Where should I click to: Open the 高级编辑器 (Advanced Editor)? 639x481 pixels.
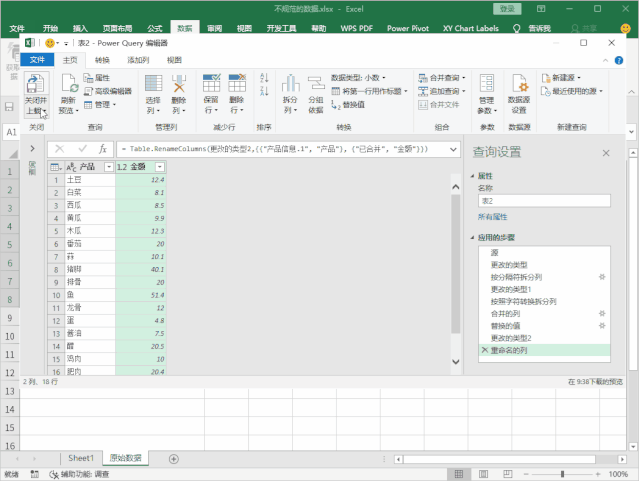112,91
